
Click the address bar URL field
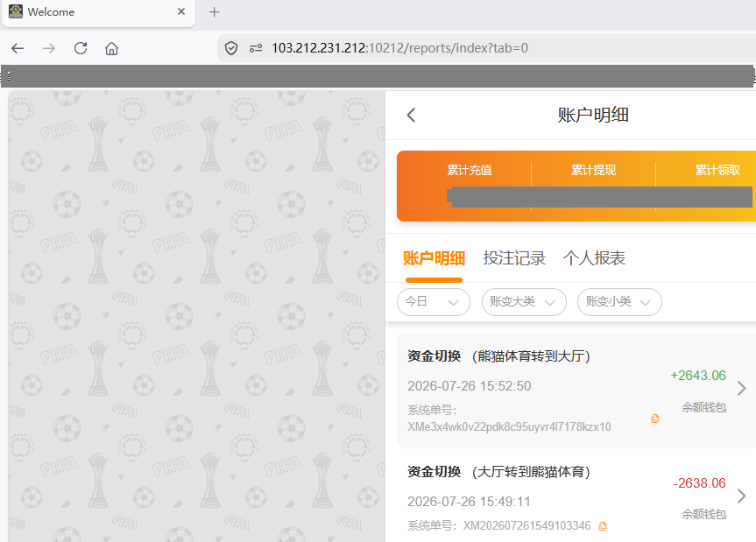coord(487,48)
